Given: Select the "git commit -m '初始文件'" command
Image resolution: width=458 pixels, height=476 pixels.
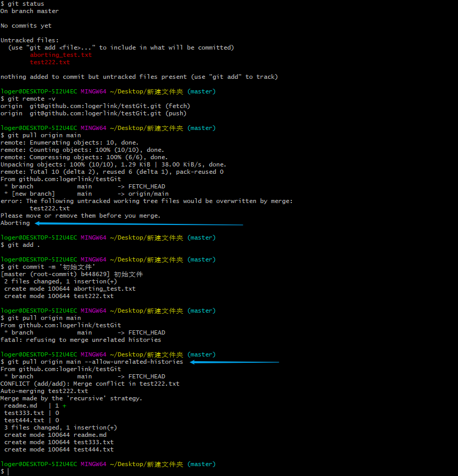Looking at the screenshot, I should [48, 267].
